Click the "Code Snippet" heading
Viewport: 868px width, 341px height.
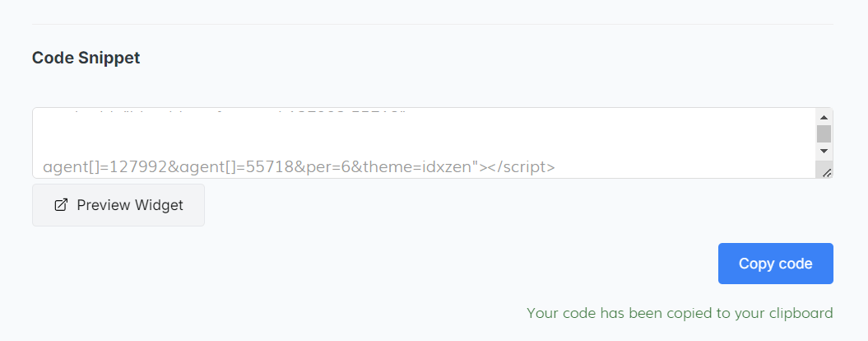pyautogui.click(x=86, y=58)
